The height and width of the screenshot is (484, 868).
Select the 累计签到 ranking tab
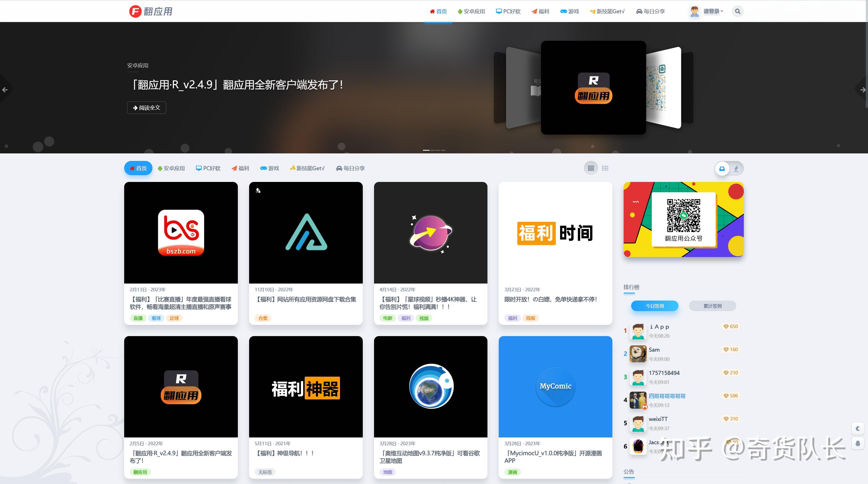[x=712, y=306]
